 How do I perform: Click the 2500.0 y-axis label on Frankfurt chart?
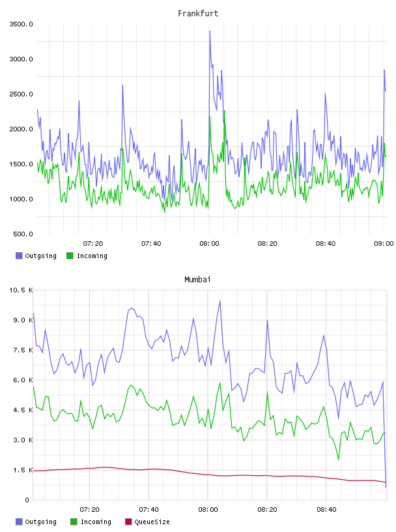coord(21,94)
